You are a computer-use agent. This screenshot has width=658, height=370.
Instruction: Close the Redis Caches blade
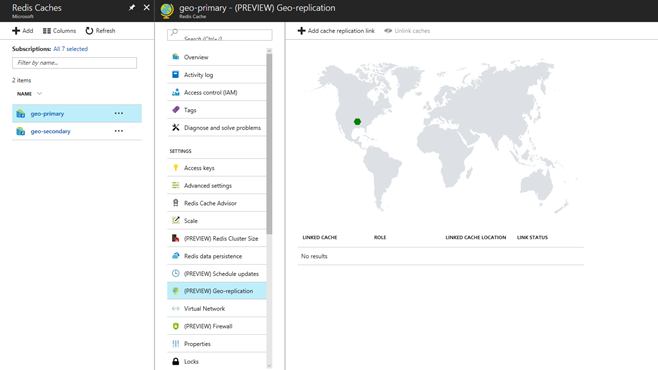(146, 8)
